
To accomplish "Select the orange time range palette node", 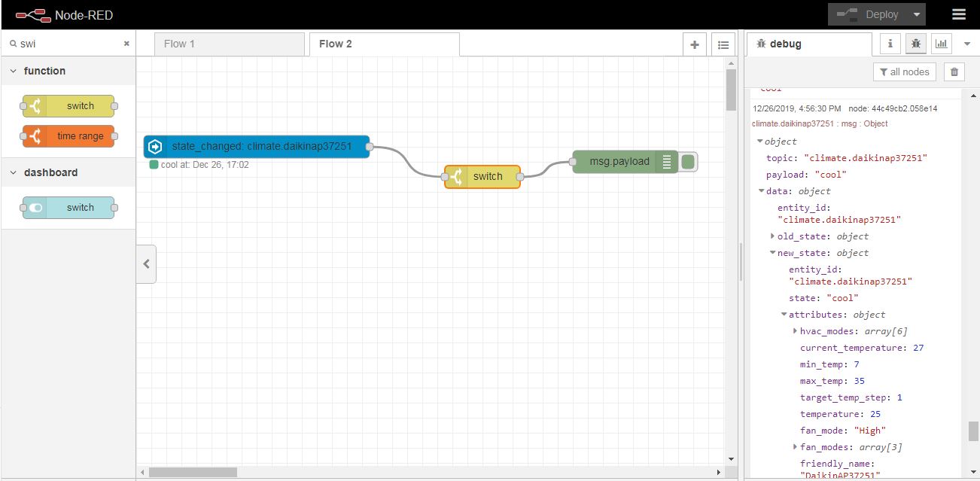I will click(x=68, y=136).
